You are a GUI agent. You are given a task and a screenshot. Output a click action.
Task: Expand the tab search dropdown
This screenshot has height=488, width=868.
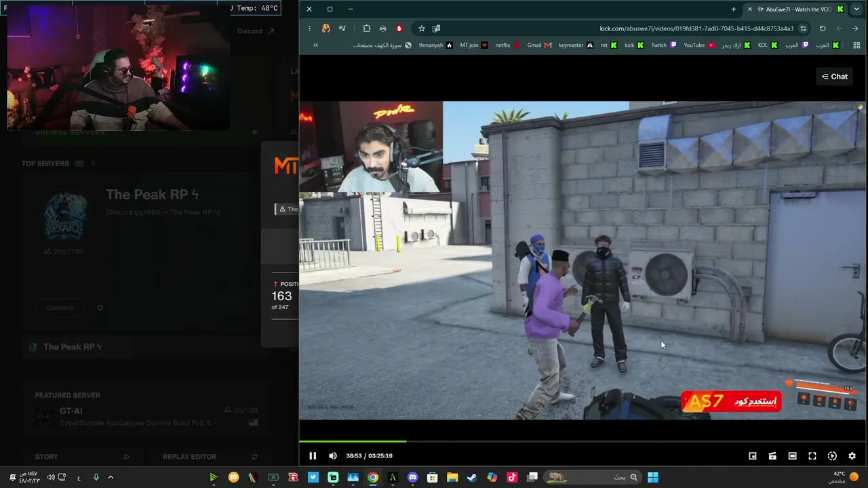(858, 9)
